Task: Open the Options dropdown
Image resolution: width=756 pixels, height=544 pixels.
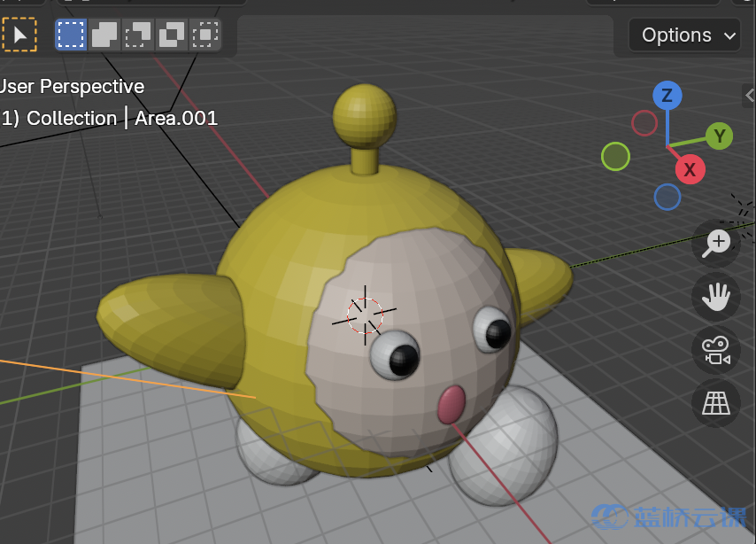Action: click(x=676, y=35)
